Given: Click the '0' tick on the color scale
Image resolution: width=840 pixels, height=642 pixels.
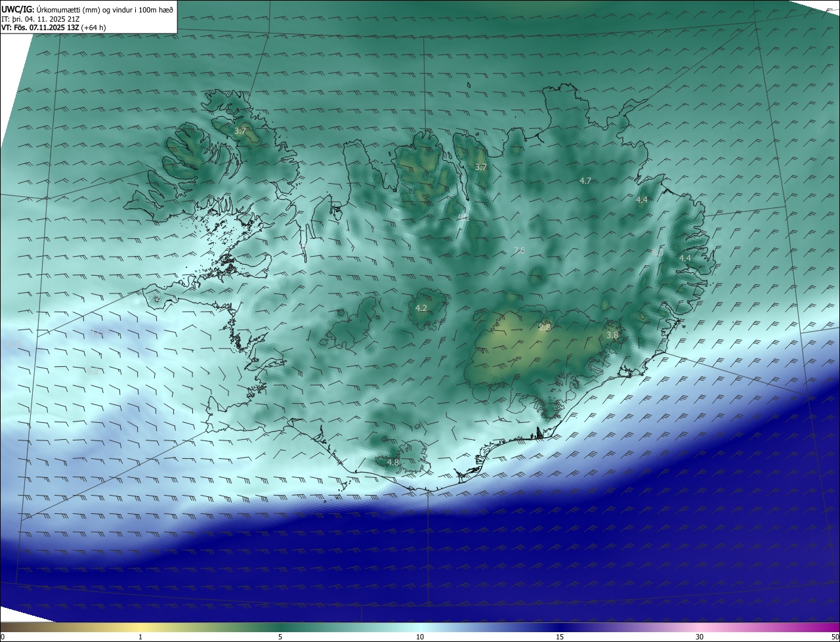Looking at the screenshot, I should tap(3, 637).
